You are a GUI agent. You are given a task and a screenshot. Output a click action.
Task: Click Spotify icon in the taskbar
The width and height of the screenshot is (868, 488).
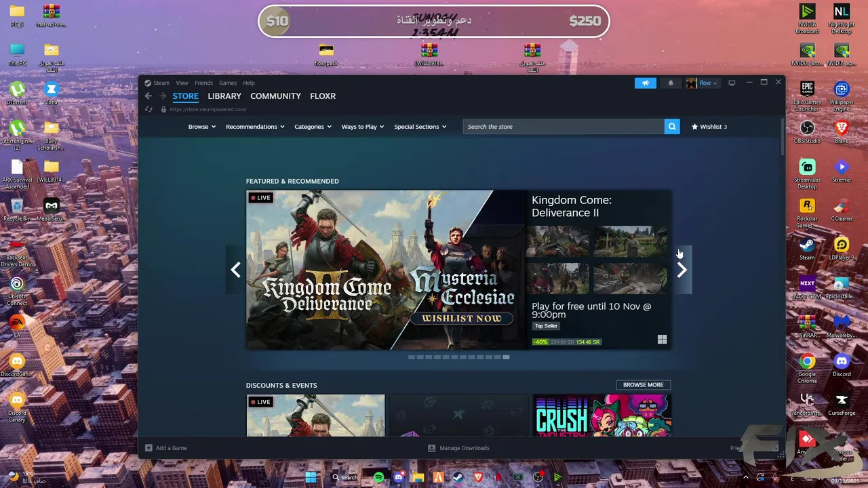coord(379,477)
